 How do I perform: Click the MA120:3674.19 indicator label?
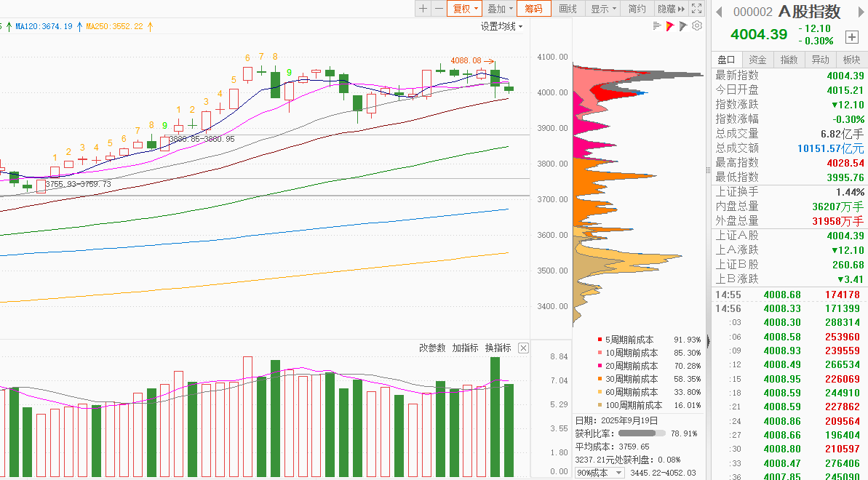click(44, 26)
